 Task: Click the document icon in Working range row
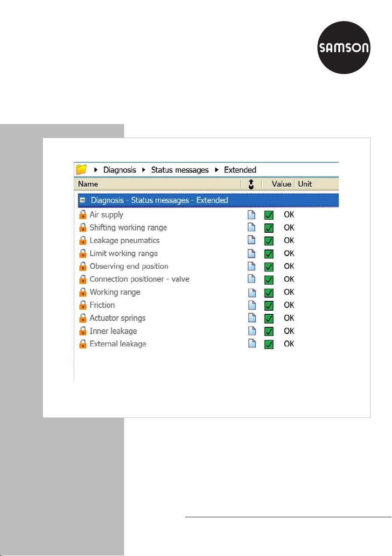(x=252, y=292)
